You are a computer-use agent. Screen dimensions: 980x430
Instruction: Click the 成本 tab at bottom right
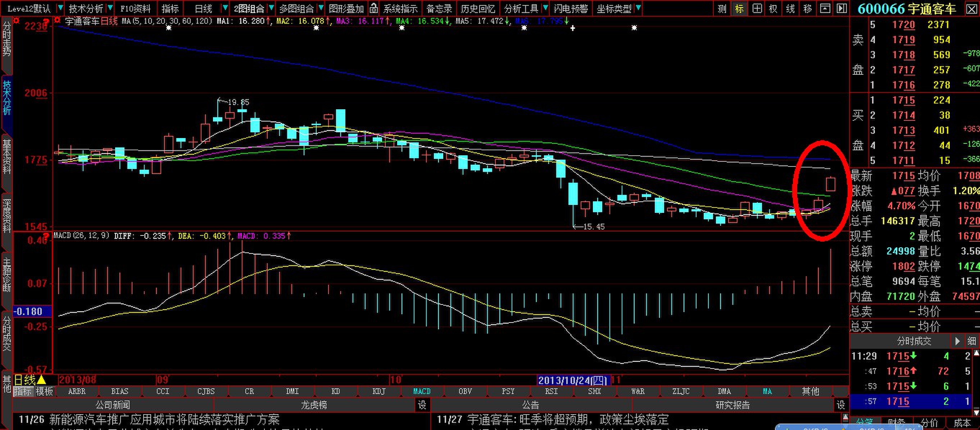pyautogui.click(x=962, y=423)
